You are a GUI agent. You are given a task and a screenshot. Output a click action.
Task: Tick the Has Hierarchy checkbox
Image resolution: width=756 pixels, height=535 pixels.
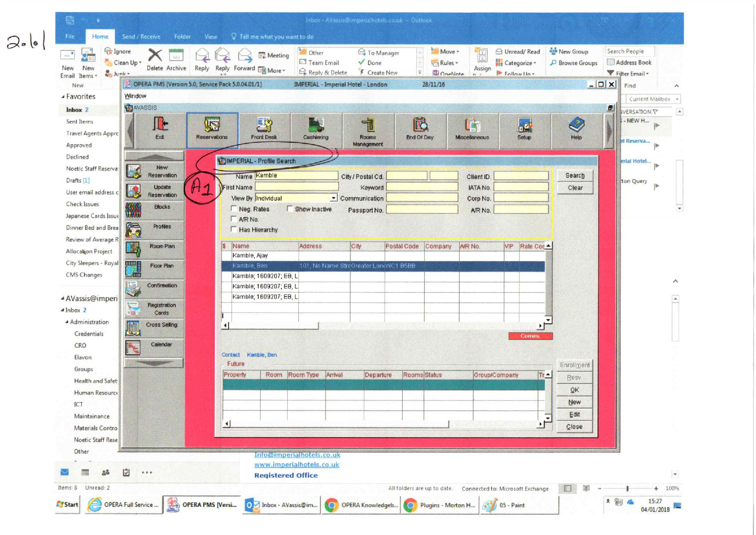234,230
